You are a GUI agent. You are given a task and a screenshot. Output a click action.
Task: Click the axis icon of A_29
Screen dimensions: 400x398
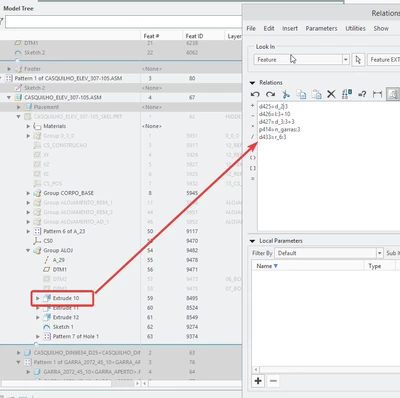[47, 260]
